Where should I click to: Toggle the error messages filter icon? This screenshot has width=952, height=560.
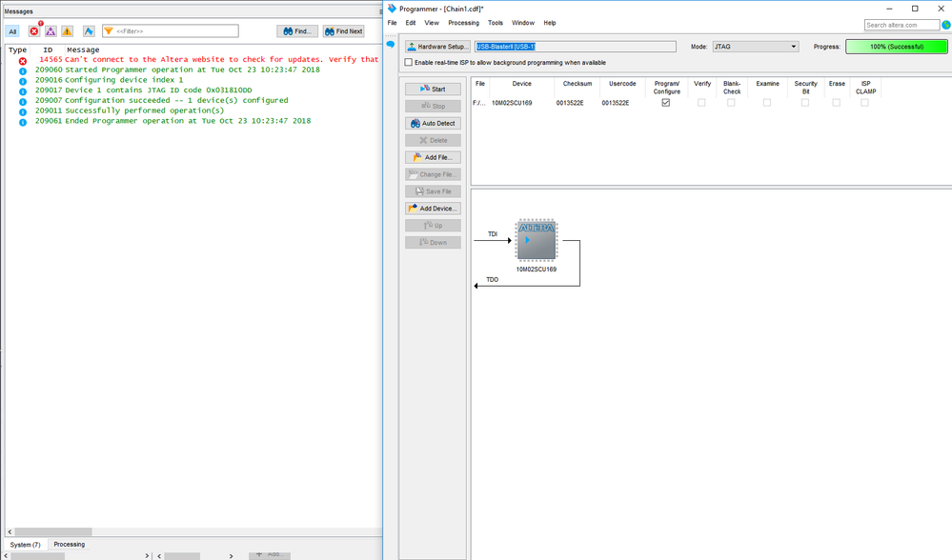(34, 30)
